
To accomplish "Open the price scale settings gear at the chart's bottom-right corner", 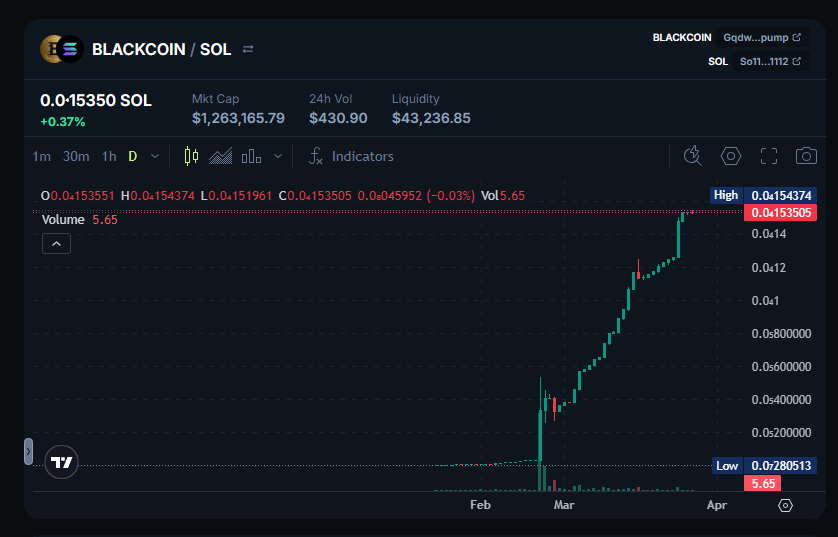I will 785,505.
